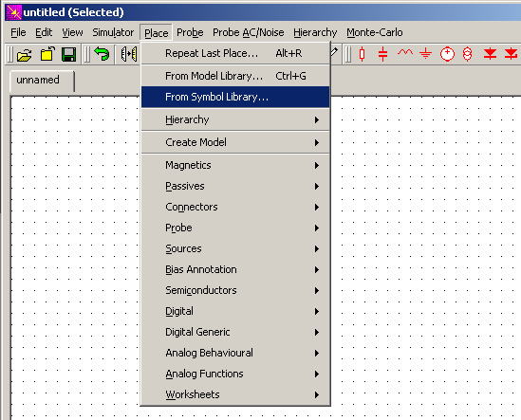Choose Repeat Last Place menu item

[235, 53]
